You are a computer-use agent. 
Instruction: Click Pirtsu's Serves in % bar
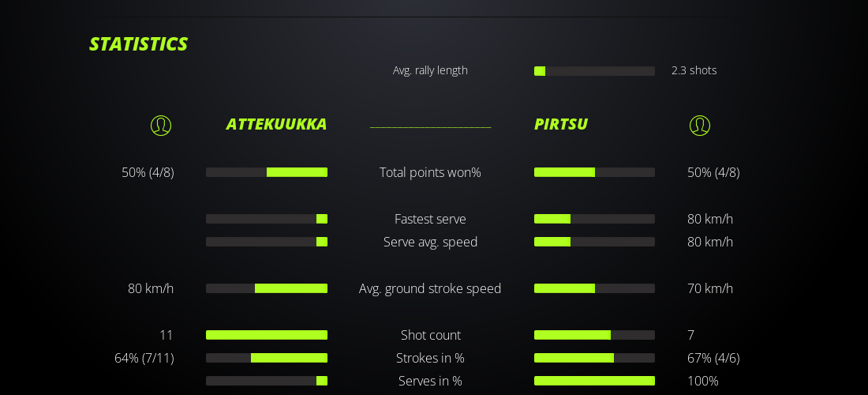point(594,381)
